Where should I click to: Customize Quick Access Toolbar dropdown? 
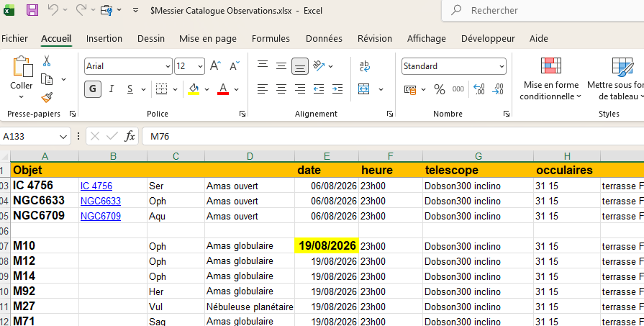tap(135, 10)
